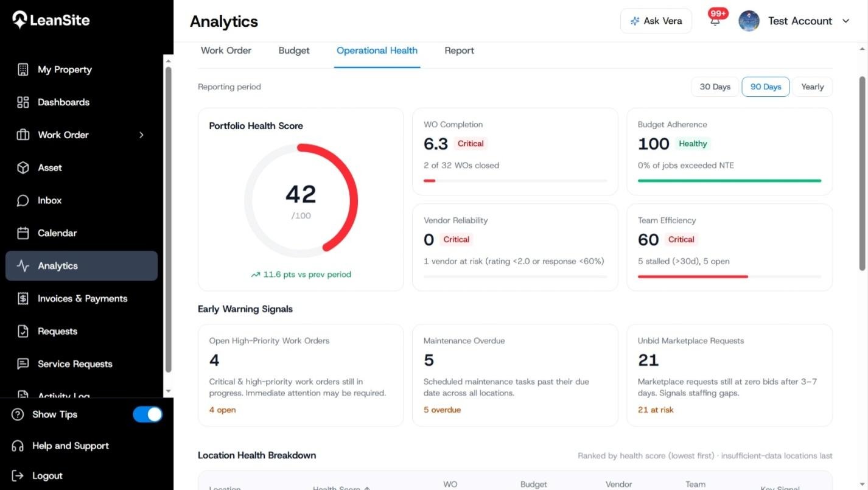Click the Ask Vera button
This screenshot has width=868, height=490.
click(656, 21)
